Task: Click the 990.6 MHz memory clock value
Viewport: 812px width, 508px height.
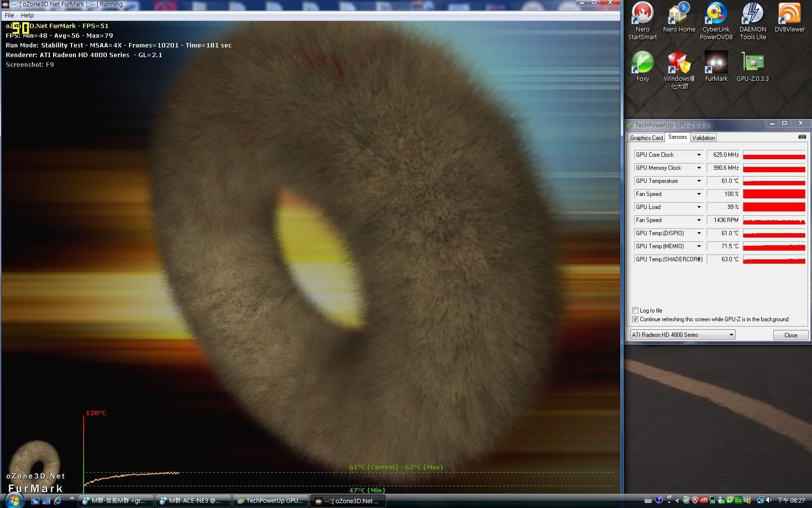Action: [723, 168]
